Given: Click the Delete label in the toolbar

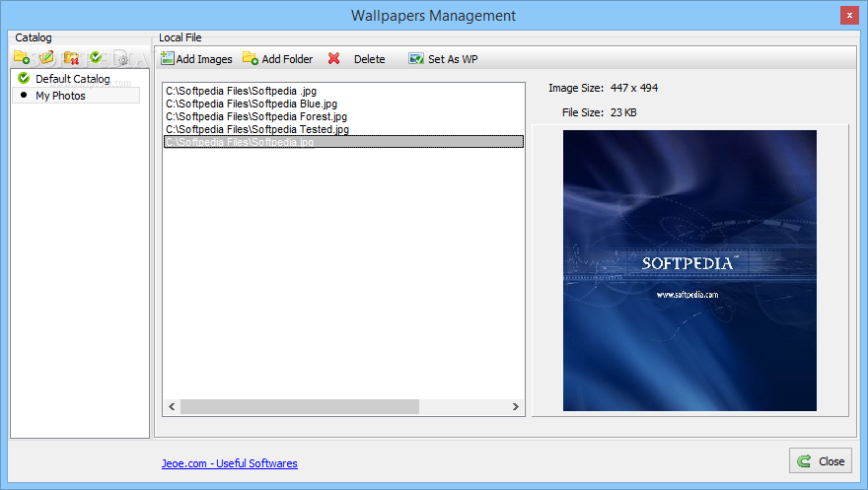Looking at the screenshot, I should point(369,59).
